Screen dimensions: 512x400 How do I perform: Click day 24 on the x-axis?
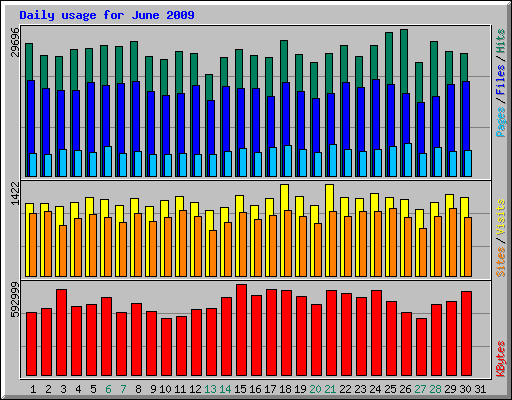click(x=375, y=389)
